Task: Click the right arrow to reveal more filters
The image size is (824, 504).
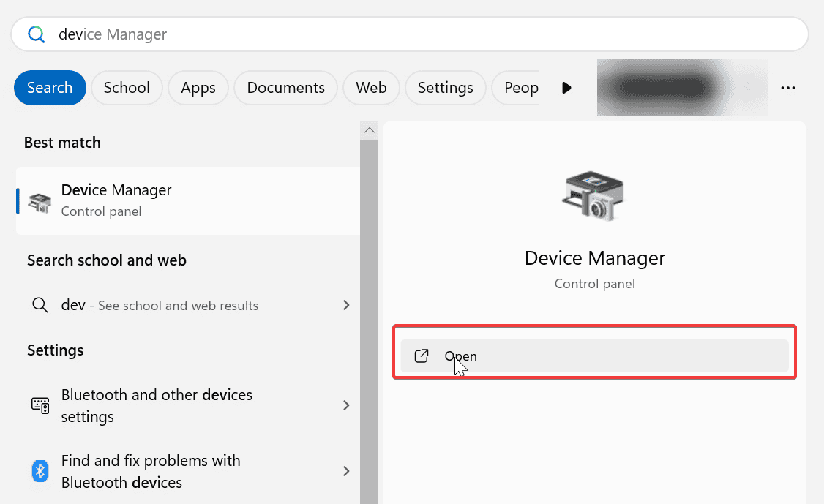Action: 566,87
